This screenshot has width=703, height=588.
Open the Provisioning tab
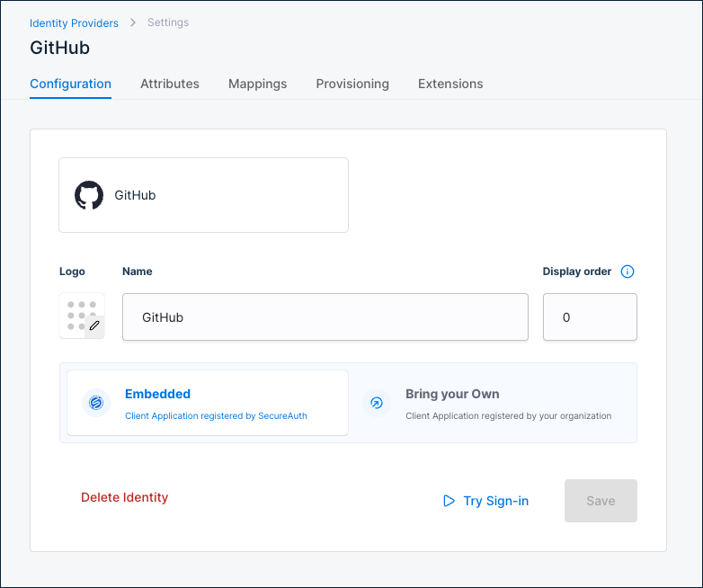(x=352, y=84)
